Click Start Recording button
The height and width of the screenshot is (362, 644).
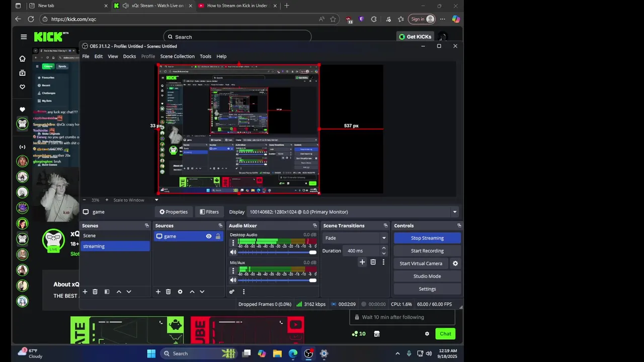[x=427, y=251]
